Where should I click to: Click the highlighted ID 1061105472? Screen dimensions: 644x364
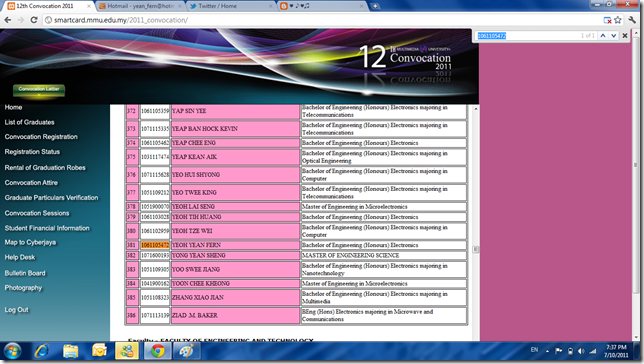coord(155,245)
